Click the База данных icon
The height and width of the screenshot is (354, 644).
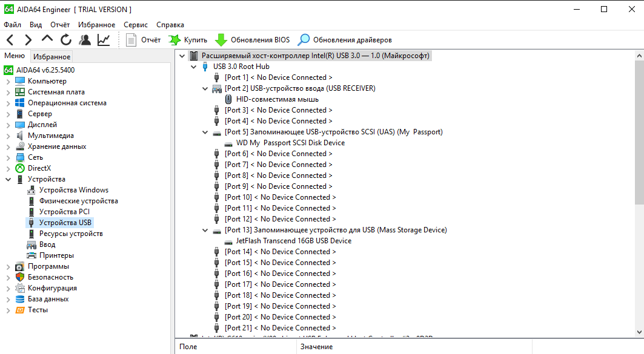point(20,299)
